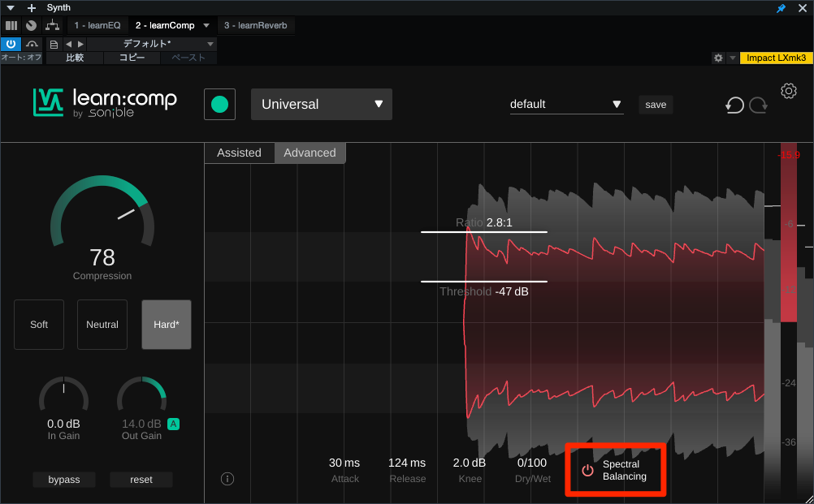
Task: Click the green learn record button
Action: pos(219,105)
